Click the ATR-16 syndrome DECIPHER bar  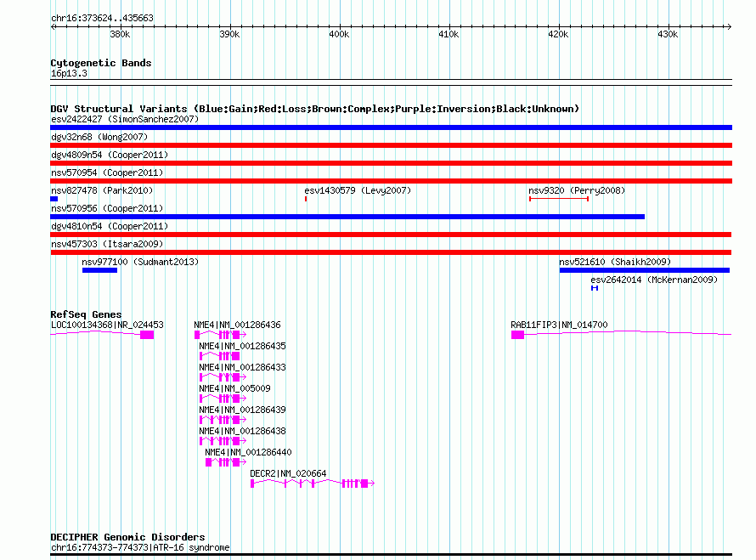tap(391, 555)
